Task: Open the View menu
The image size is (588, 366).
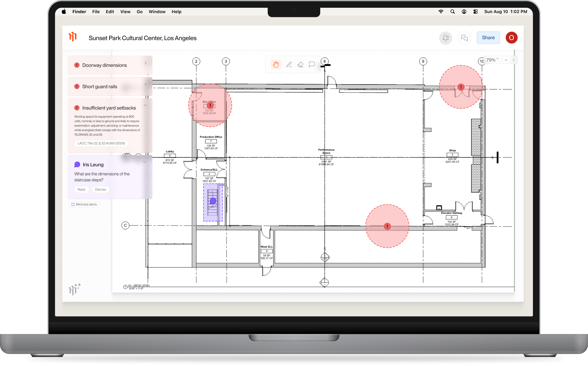Action: [125, 12]
